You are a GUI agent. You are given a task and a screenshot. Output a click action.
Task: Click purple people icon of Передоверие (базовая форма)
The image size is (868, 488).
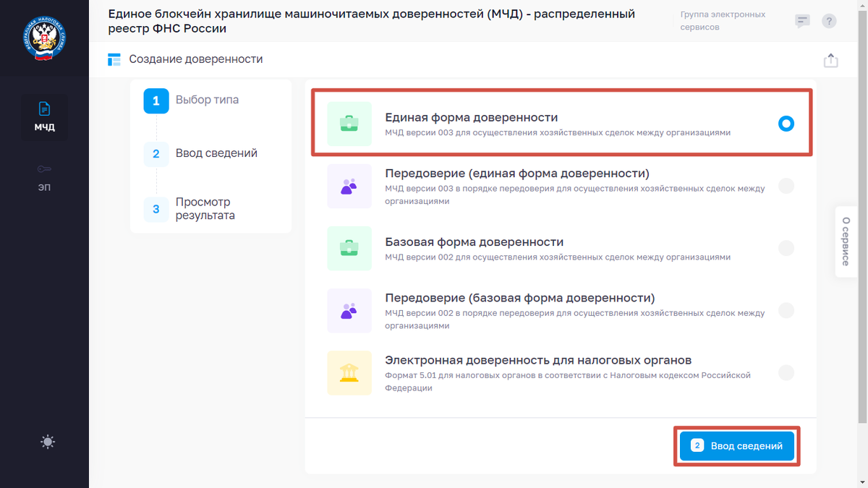point(349,311)
